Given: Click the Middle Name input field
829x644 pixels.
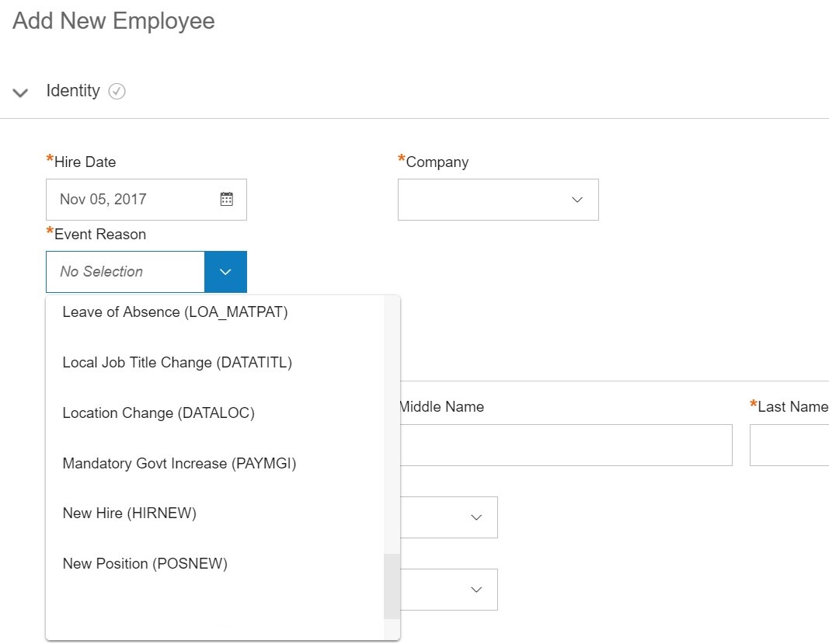Looking at the screenshot, I should coord(566,445).
